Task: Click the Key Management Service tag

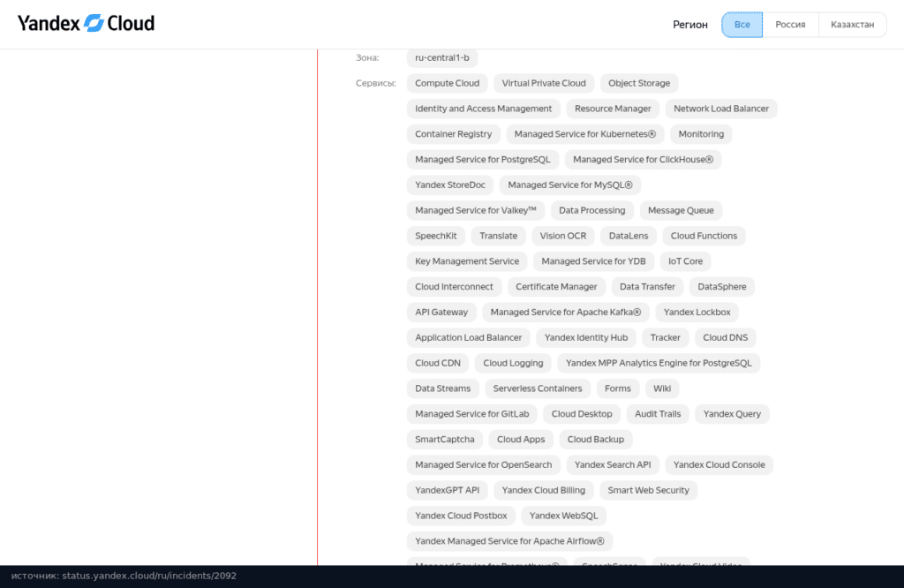Action: (467, 261)
